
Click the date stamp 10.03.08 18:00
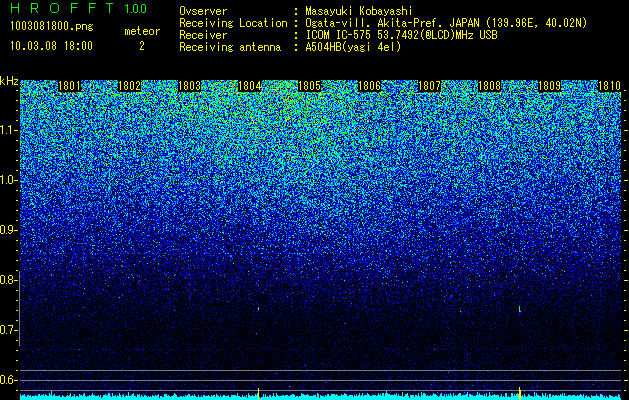[x=51, y=46]
